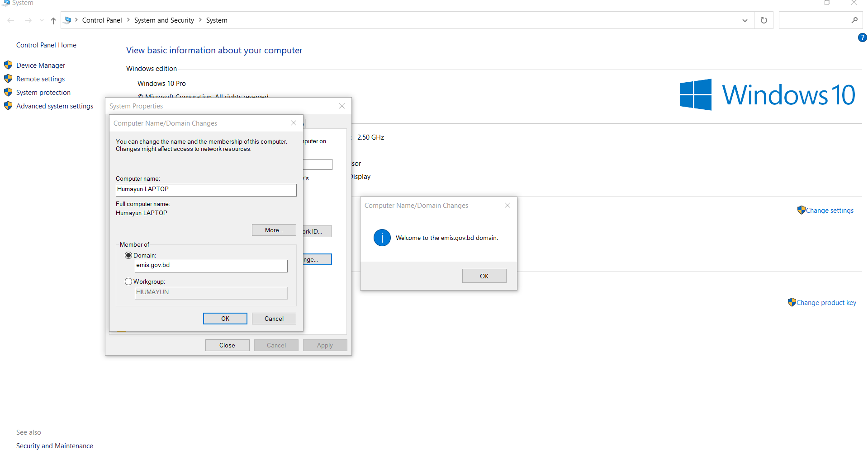Click the blue information icon in welcome dialog
Screen dimensions: 868x455
click(x=382, y=238)
